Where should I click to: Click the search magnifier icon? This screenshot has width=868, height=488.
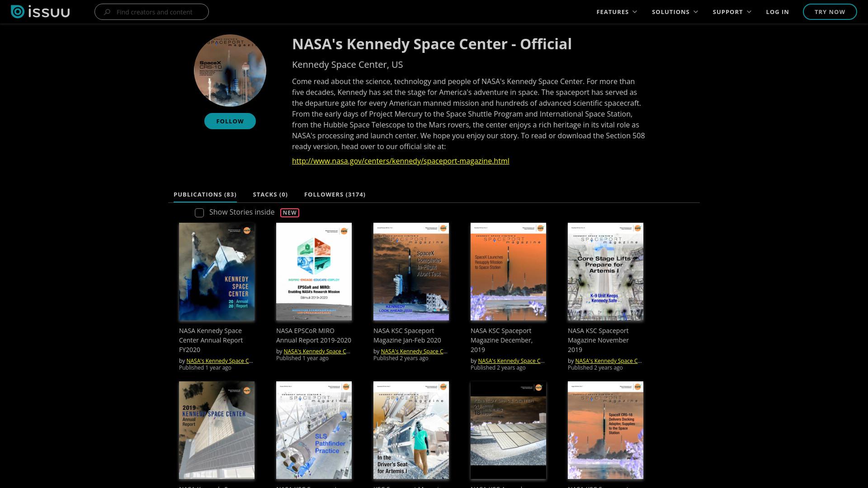107,12
